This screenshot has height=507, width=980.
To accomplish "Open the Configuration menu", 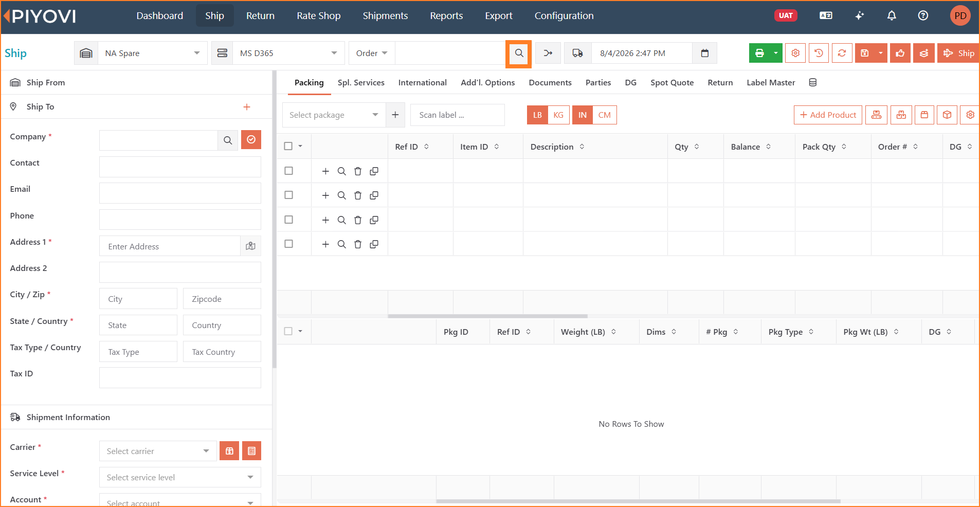I will tap(564, 16).
